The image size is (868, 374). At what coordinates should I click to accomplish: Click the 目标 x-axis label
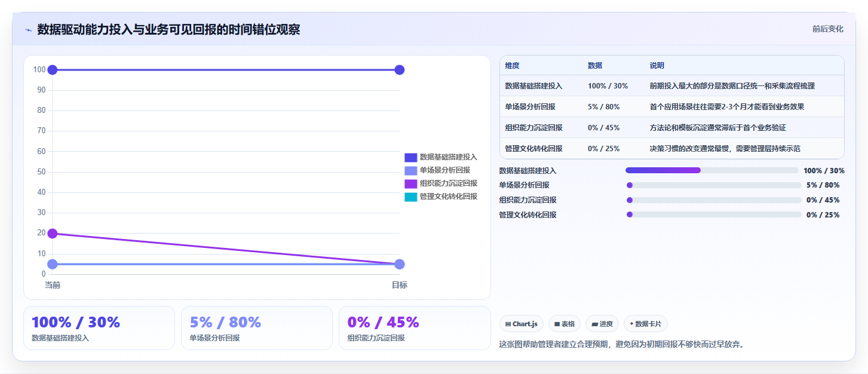pyautogui.click(x=400, y=285)
